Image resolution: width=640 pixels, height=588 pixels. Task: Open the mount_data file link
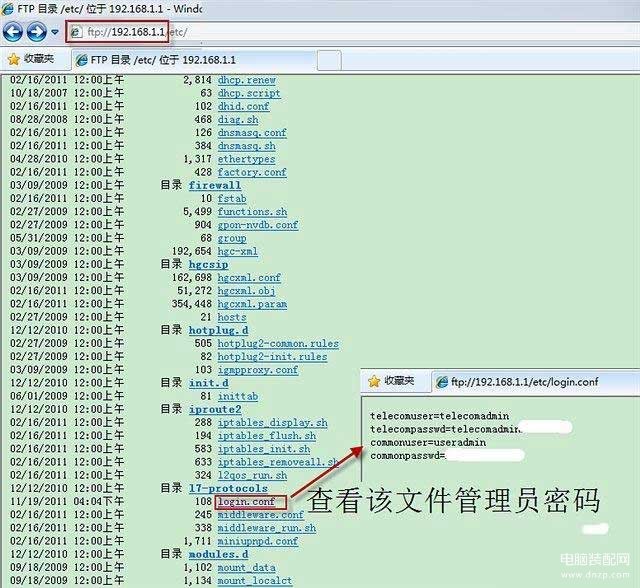point(247,567)
